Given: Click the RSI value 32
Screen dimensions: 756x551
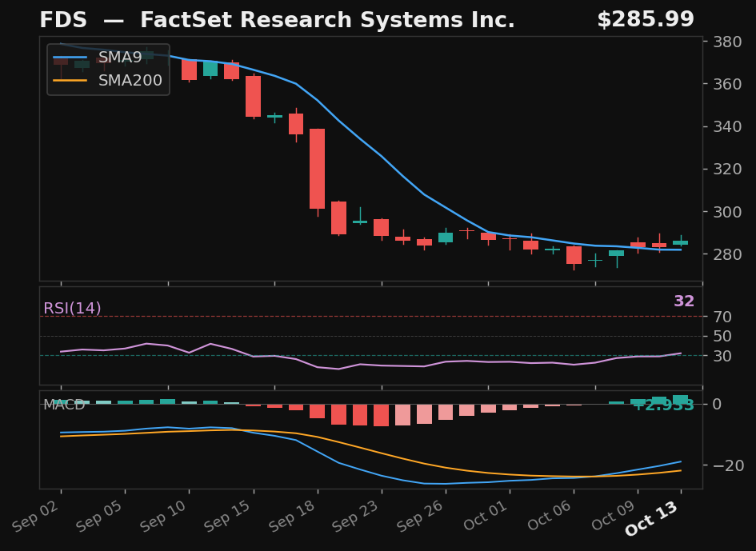Looking at the screenshot, I should pos(684,301).
